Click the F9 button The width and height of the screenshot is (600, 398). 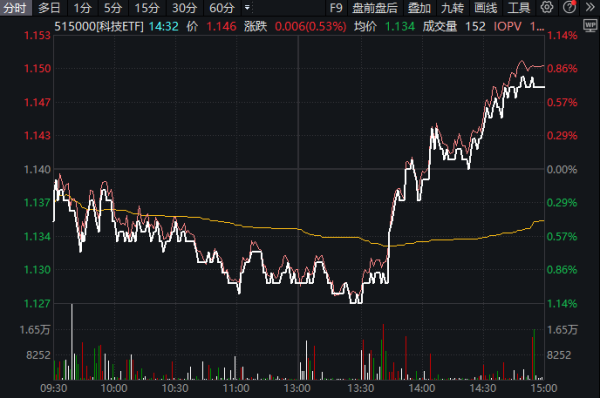tap(336, 8)
